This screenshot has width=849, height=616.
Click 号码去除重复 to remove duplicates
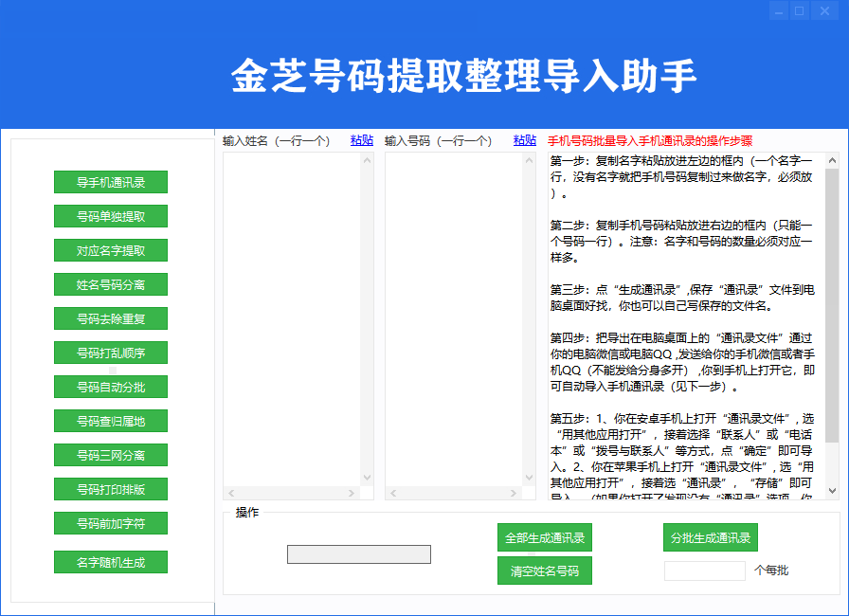tap(110, 318)
